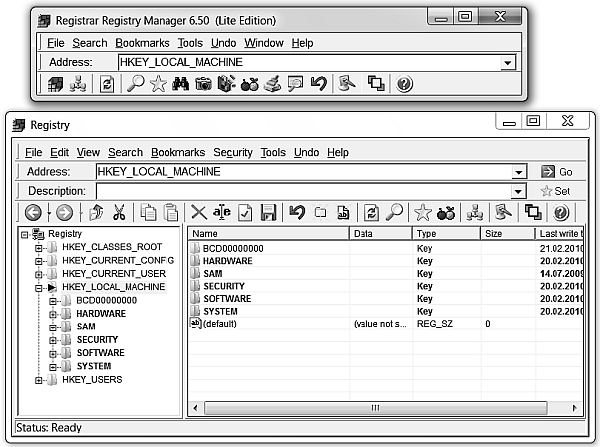Image resolution: width=600 pixels, height=447 pixels.
Task: Expand the SOFTWARE node in tree
Action: coord(53,354)
